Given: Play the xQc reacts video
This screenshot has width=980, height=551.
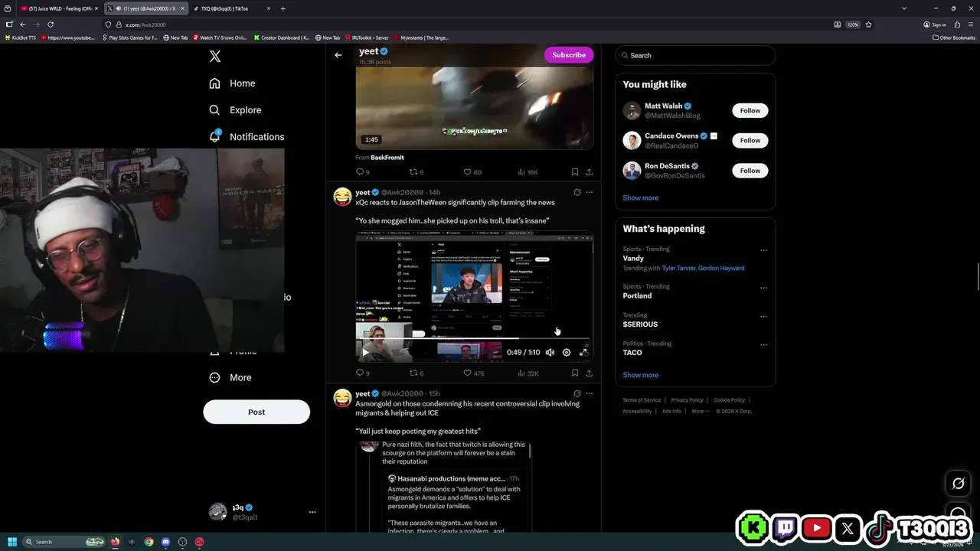Looking at the screenshot, I should (x=365, y=352).
